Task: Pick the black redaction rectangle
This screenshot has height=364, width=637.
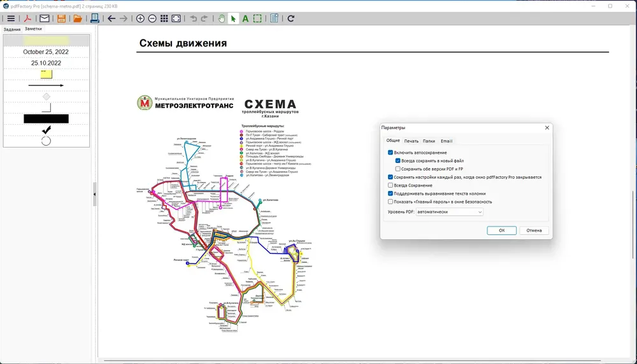Action: click(x=46, y=119)
